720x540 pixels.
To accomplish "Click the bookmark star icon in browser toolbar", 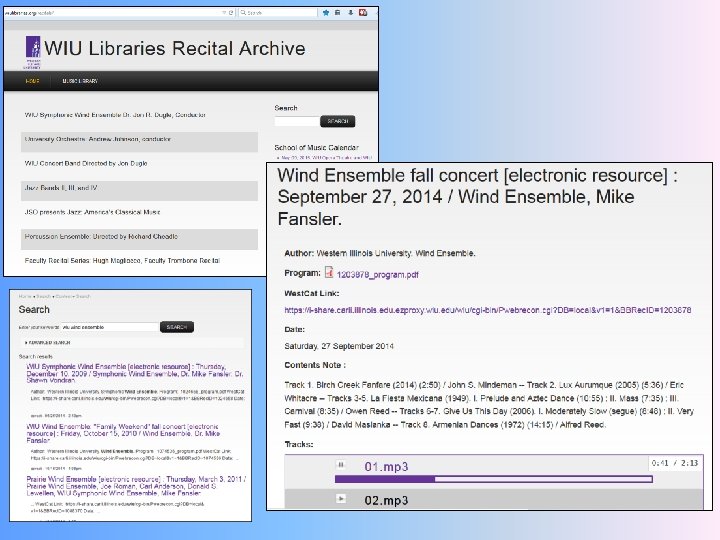I will pos(326,12).
